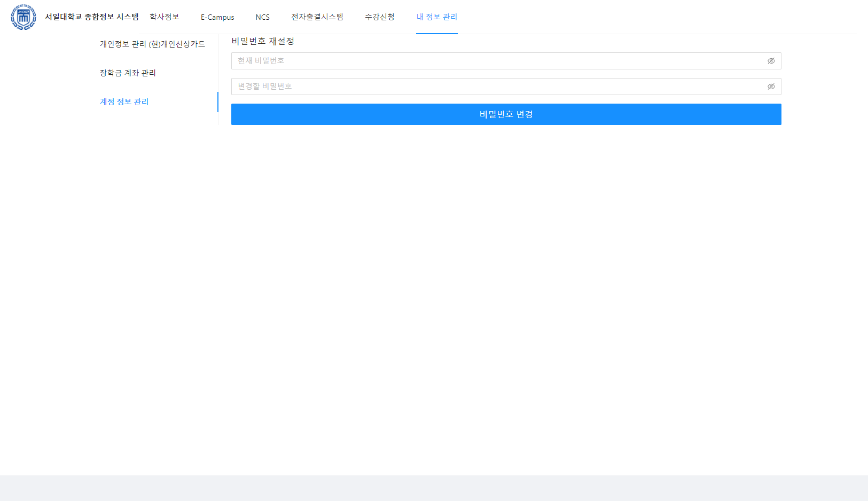This screenshot has width=868, height=501.
Task: Click the eye icon on new password field
Action: 771,86
